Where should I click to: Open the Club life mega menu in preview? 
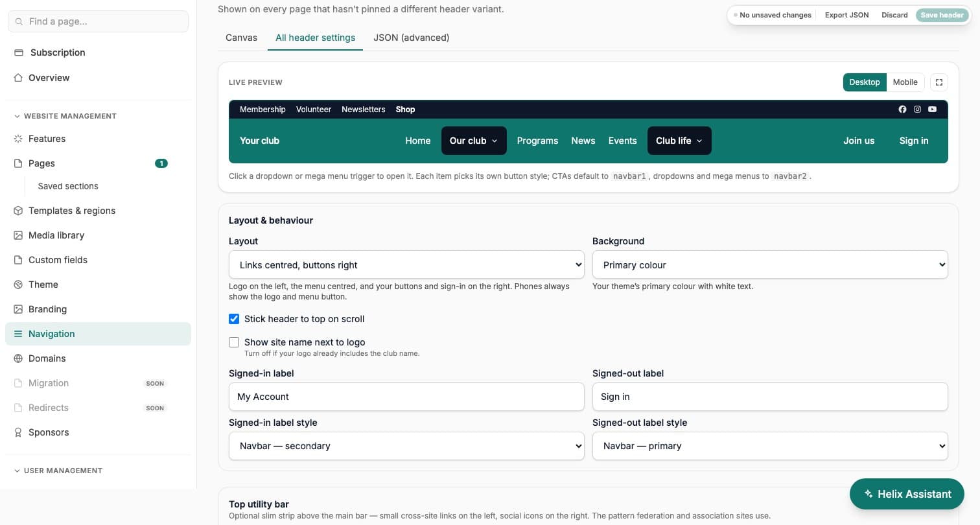tap(679, 141)
